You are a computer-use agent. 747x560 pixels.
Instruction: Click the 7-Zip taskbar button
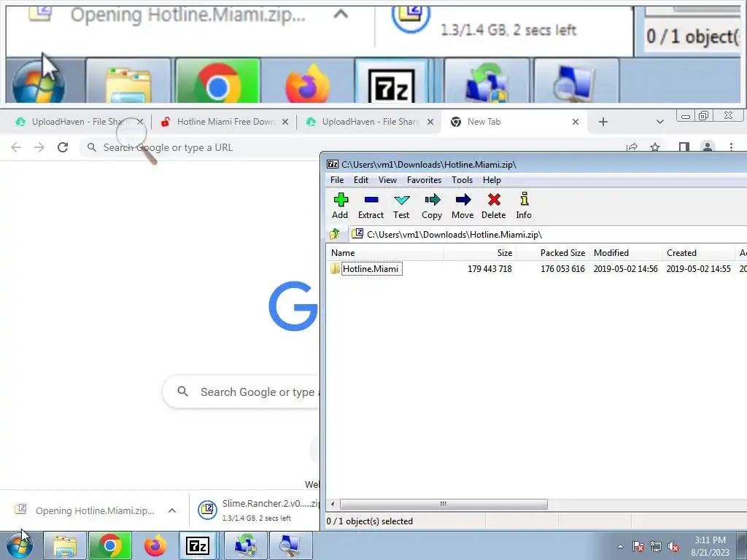[x=198, y=545]
